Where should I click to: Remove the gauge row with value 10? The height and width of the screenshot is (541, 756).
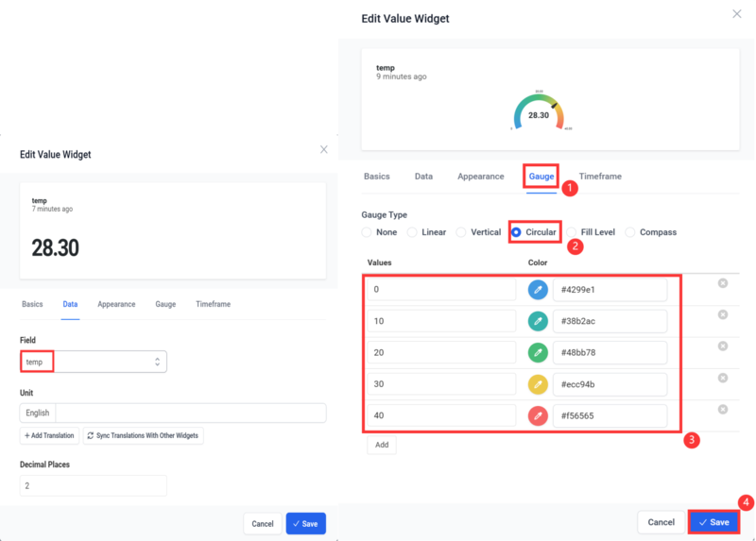(722, 314)
